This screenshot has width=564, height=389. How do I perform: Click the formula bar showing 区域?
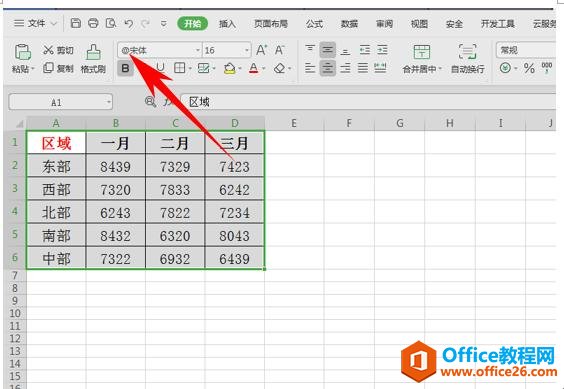tap(368, 102)
